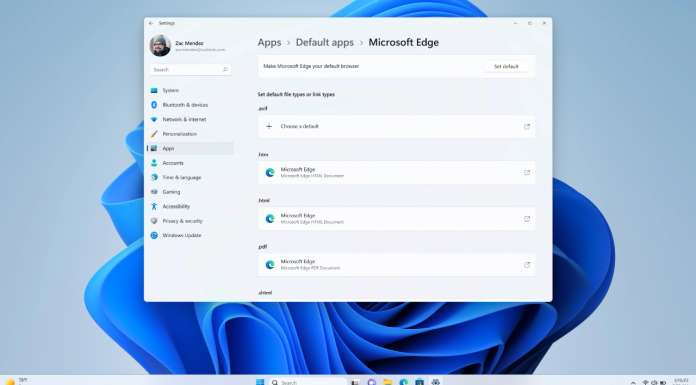The image size is (696, 385).
Task: Click the Set default file types heading
Action: [x=296, y=95]
